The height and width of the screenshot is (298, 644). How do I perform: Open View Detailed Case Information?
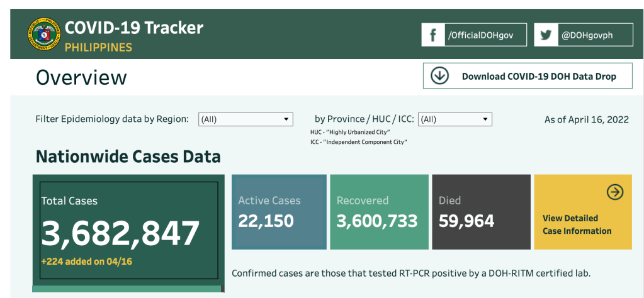(x=577, y=224)
